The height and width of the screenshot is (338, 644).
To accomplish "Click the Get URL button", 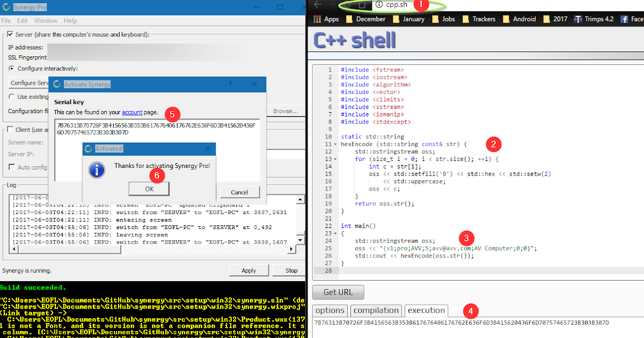I will tap(338, 292).
